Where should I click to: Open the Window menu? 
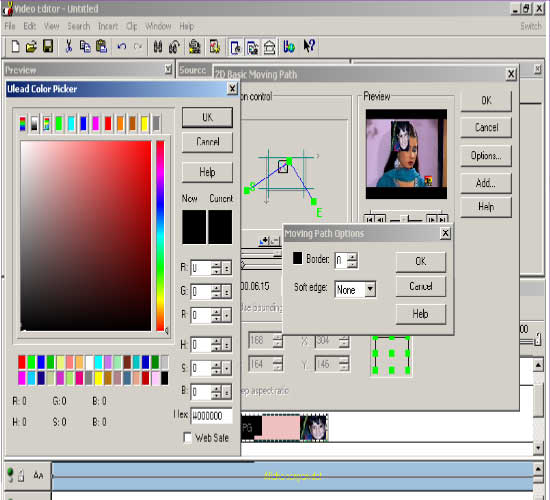pyautogui.click(x=158, y=26)
